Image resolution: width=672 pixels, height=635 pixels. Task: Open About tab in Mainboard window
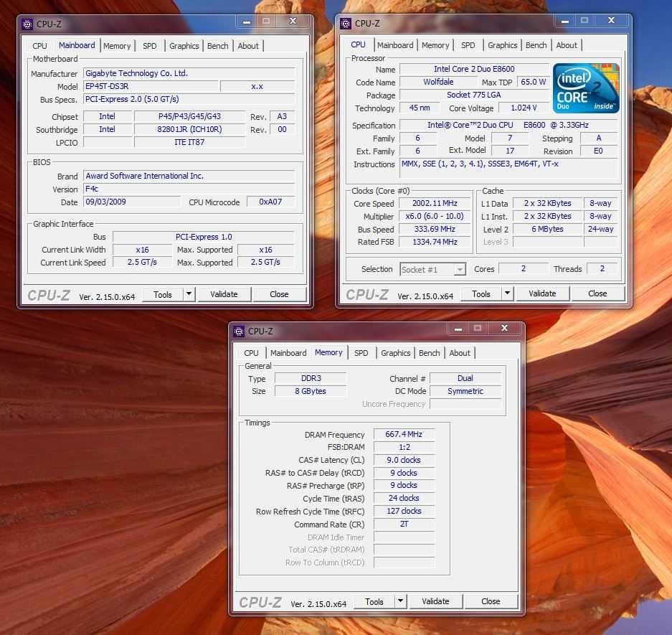tap(248, 46)
